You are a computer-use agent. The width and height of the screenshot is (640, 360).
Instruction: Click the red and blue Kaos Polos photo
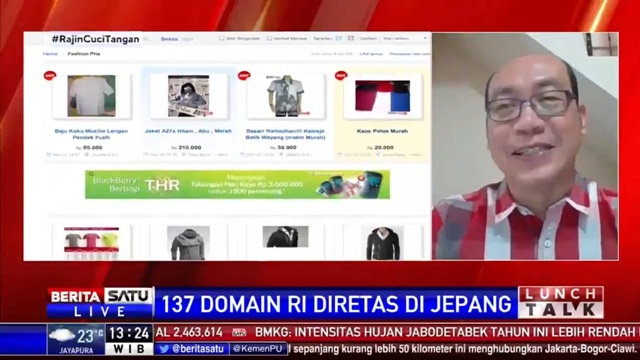[382, 96]
